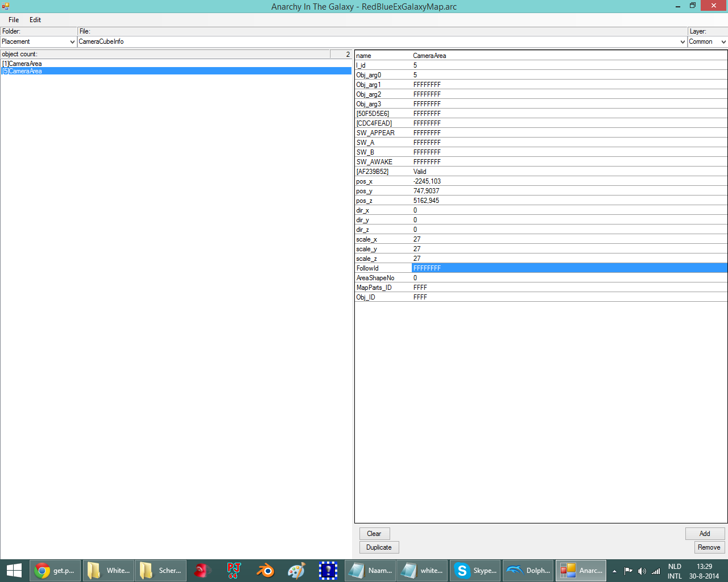The width and height of the screenshot is (728, 582).
Task: Expand the File dropdown showing CameraCubeInfo
Action: point(682,42)
